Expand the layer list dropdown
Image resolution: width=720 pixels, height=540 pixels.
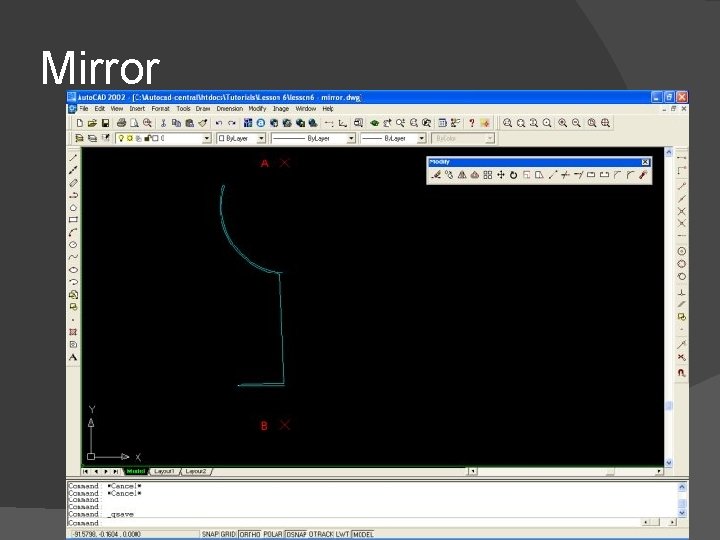coord(207,138)
